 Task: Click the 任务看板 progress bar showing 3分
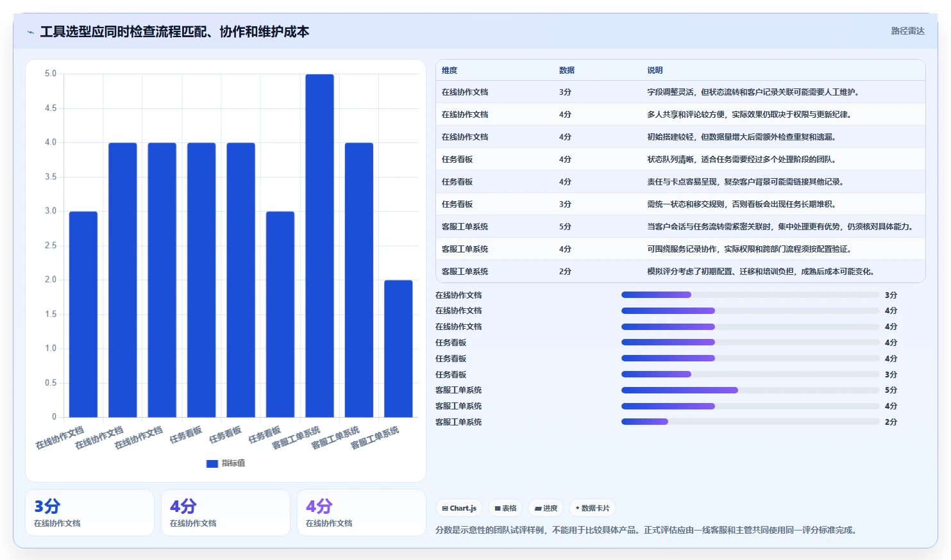pos(750,374)
